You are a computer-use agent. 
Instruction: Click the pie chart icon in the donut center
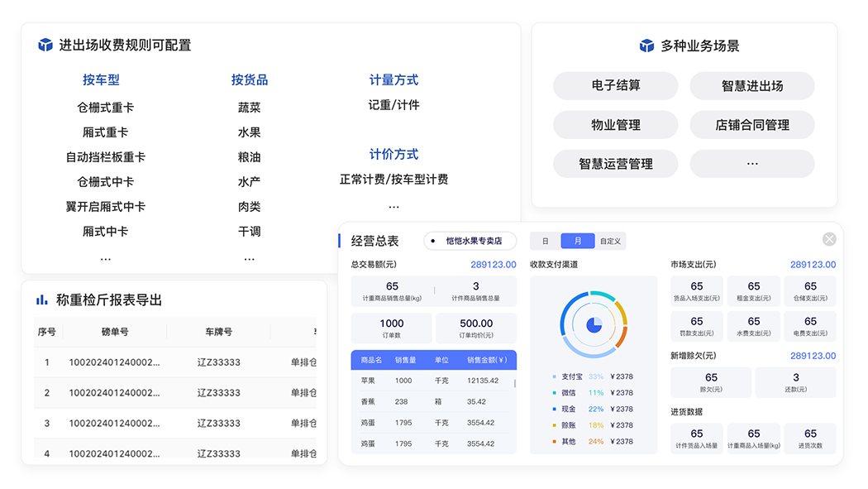[594, 325]
